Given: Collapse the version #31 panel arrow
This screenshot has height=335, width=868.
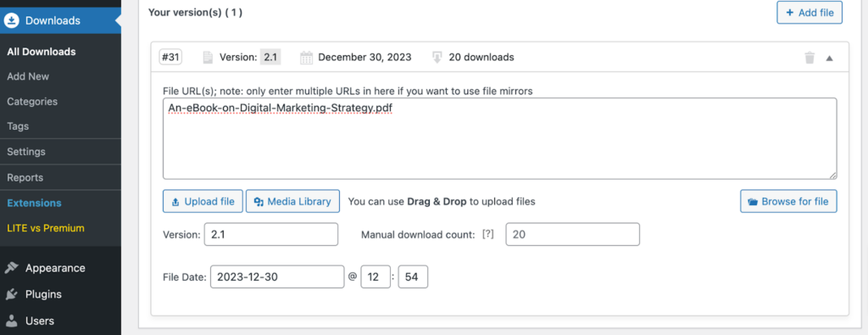Looking at the screenshot, I should coord(829,58).
